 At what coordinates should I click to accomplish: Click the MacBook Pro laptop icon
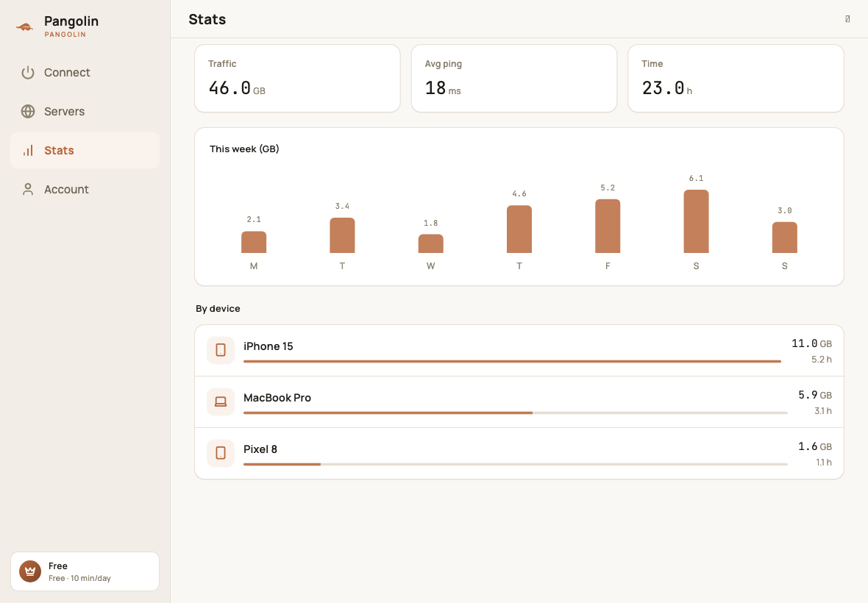pyautogui.click(x=221, y=402)
